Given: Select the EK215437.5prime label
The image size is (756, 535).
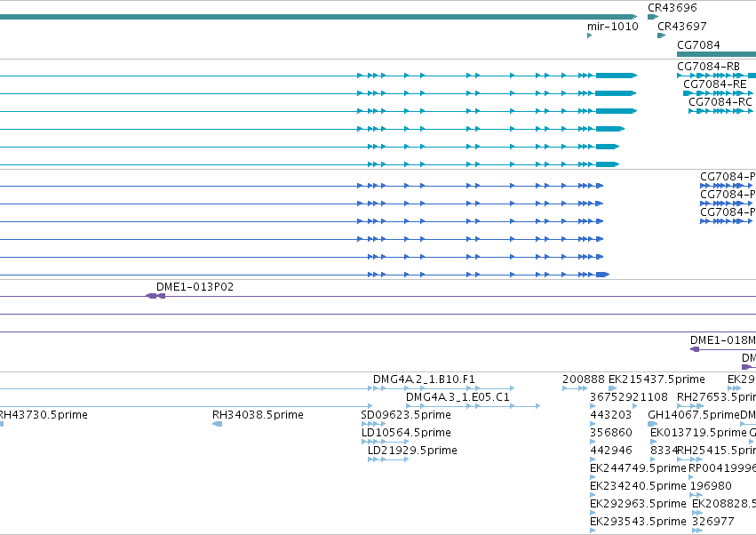Looking at the screenshot, I should (x=657, y=379).
